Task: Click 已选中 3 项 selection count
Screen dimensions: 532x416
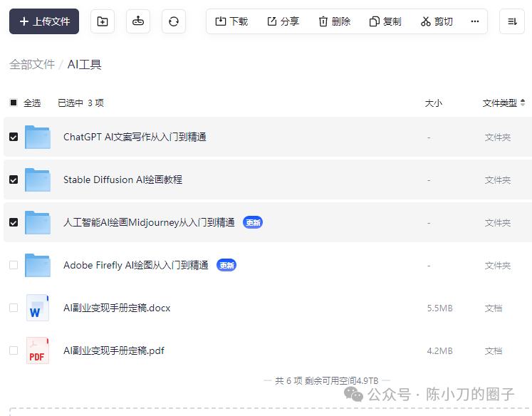Action: point(80,103)
